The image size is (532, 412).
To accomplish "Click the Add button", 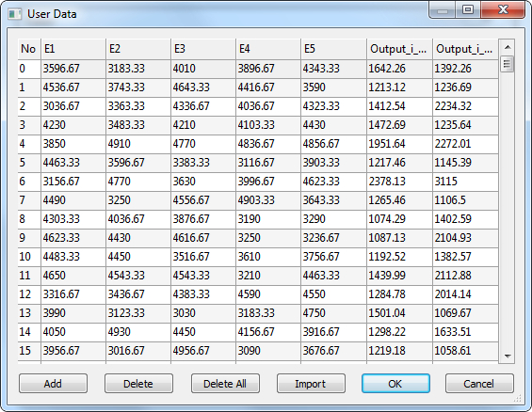I will (53, 384).
